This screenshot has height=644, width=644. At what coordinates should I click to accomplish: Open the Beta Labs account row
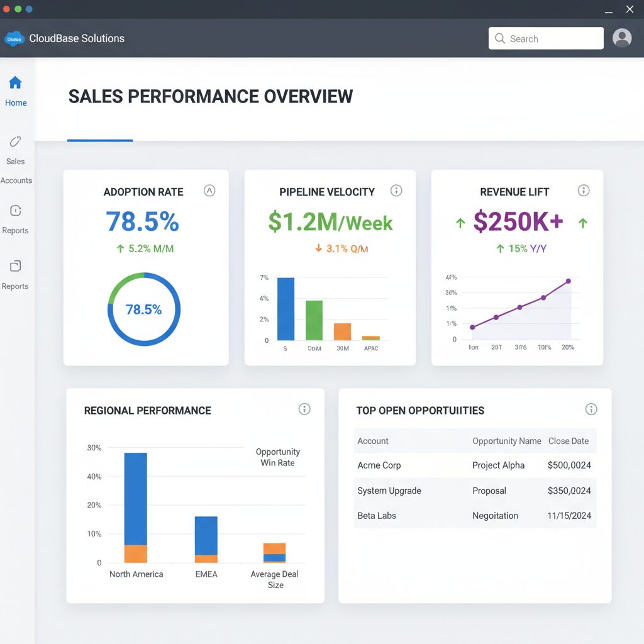tap(475, 516)
